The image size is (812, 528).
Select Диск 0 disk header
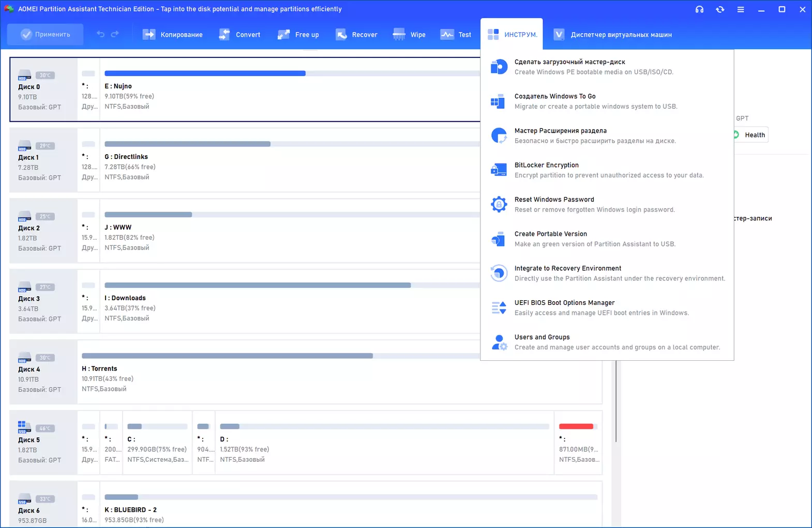pos(43,89)
